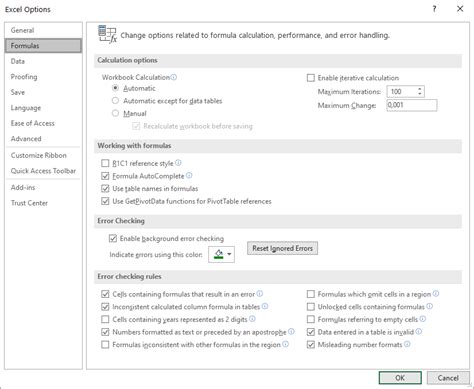
Task: Increase Maximum Iterations with up spinner
Action: click(x=420, y=89)
